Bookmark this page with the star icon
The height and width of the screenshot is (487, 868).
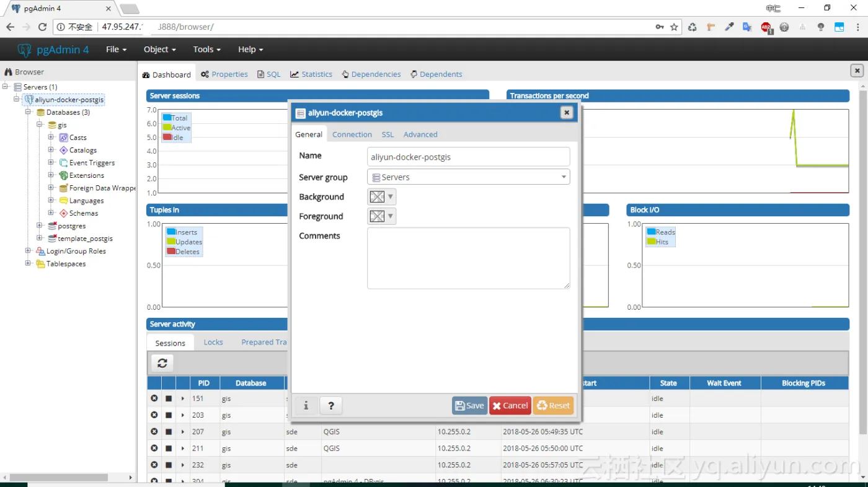(x=674, y=27)
